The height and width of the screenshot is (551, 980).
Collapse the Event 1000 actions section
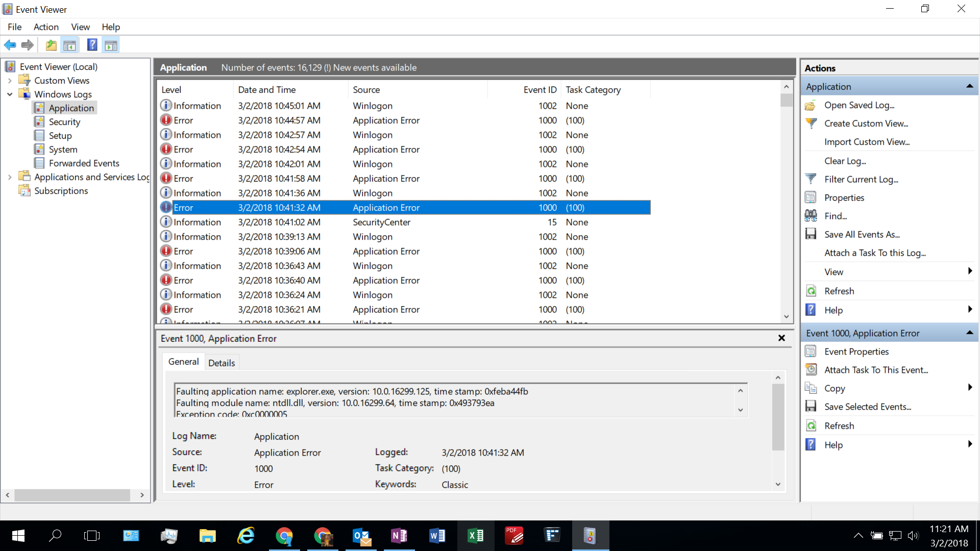969,333
